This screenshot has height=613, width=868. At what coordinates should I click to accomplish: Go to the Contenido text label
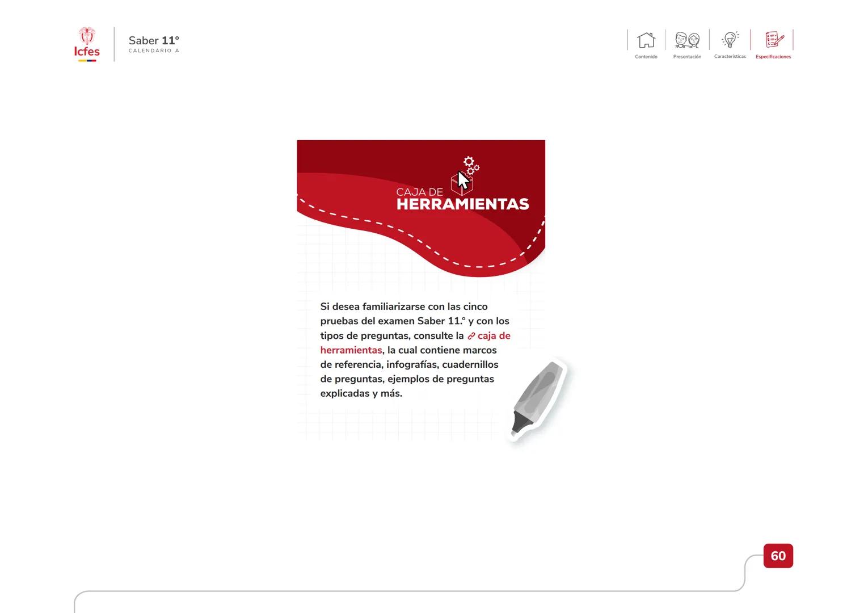646,57
